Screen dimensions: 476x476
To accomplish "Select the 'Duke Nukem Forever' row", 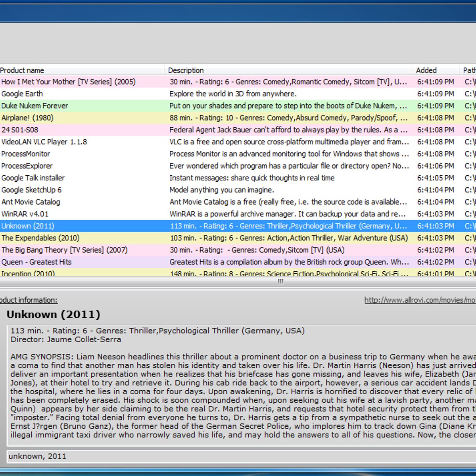I will (x=238, y=106).
